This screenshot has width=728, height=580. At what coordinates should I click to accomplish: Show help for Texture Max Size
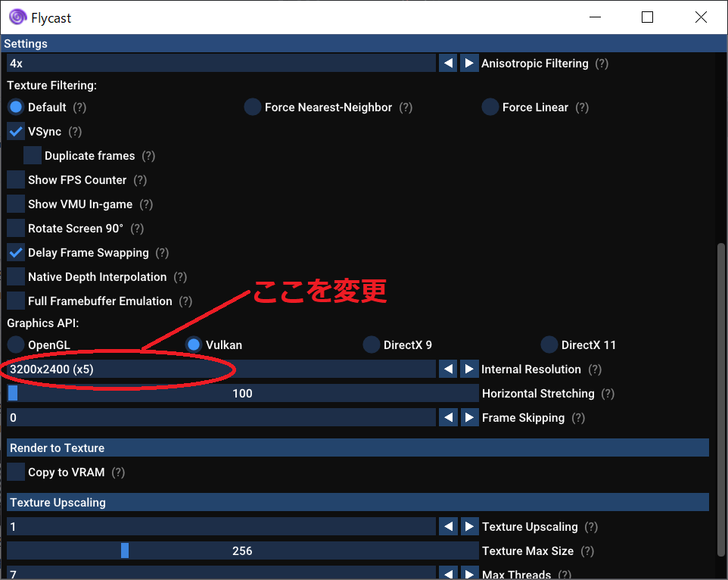(587, 550)
